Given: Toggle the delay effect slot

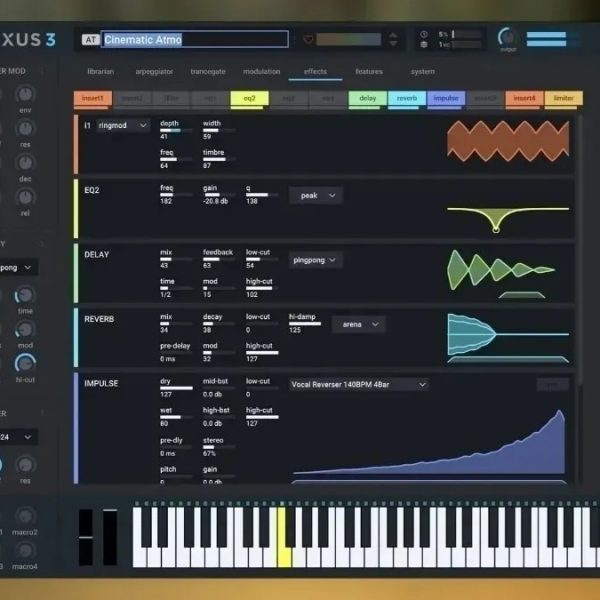Looking at the screenshot, I should 367,98.
